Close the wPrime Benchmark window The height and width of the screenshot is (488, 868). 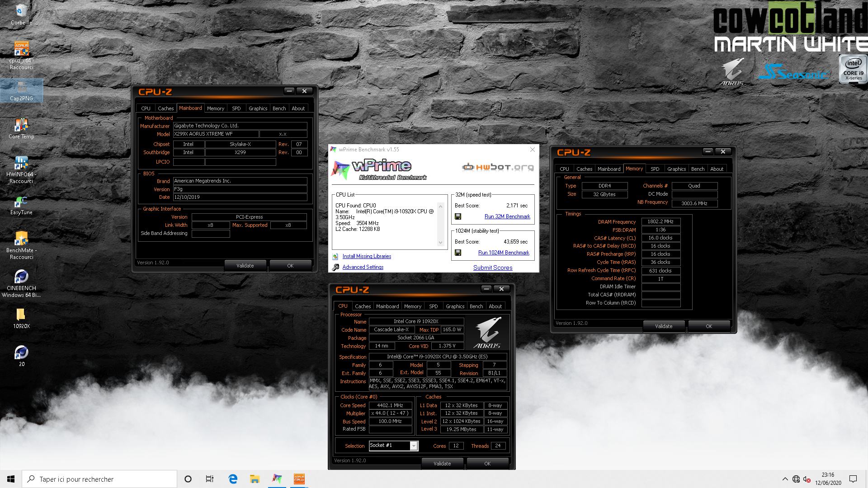coord(533,150)
